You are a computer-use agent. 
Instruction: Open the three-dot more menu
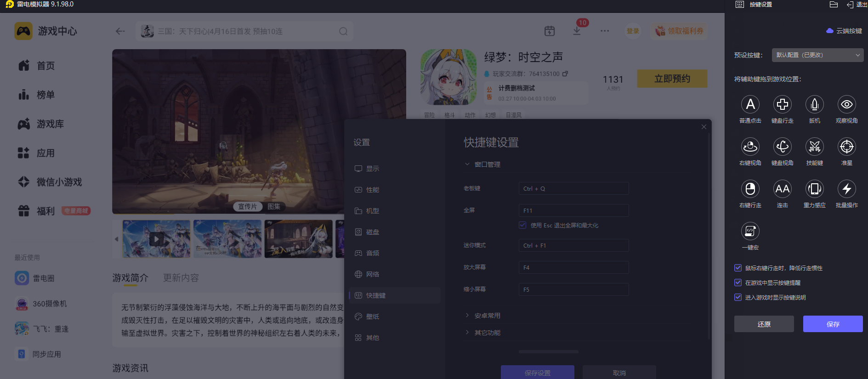click(605, 31)
